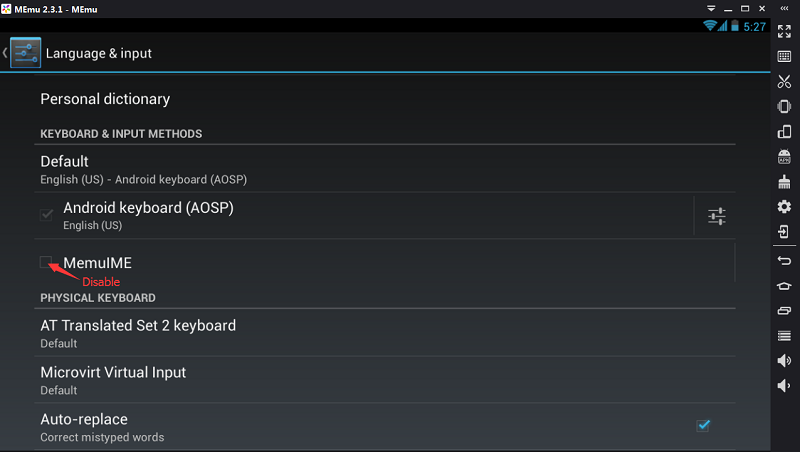Open the Default keyboard selection
The image size is (800, 452).
point(143,169)
